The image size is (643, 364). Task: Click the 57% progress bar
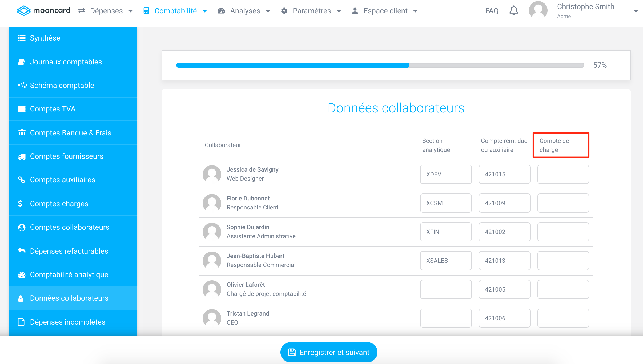[380, 65]
